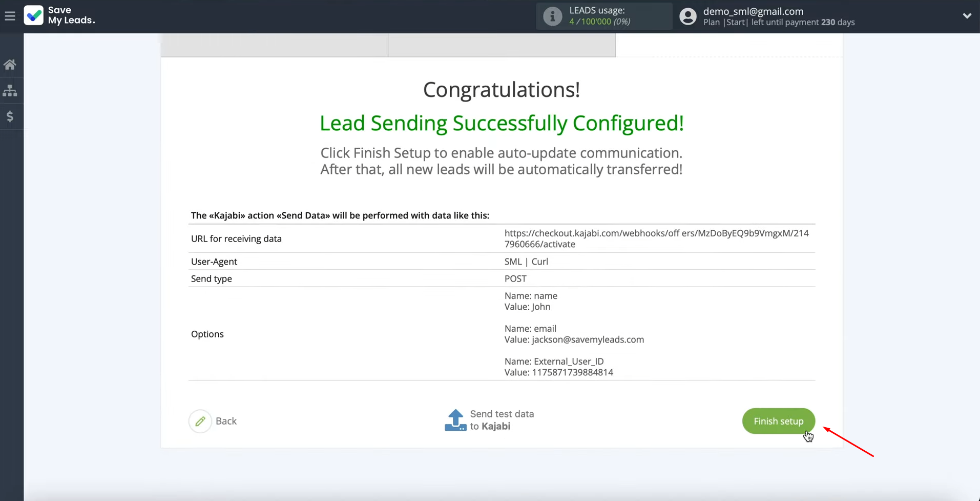Select the External_User_ID value 1175871739884814
This screenshot has width=980, height=501.
[572, 372]
